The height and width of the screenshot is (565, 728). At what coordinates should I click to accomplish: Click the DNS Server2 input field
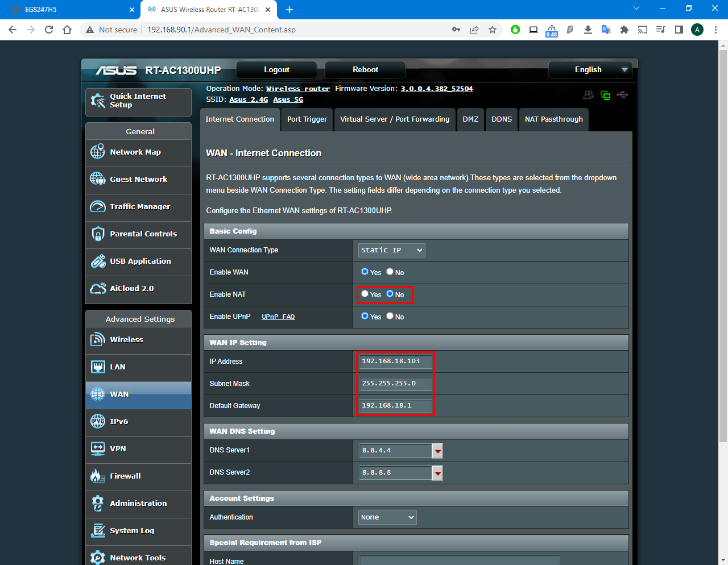(396, 473)
